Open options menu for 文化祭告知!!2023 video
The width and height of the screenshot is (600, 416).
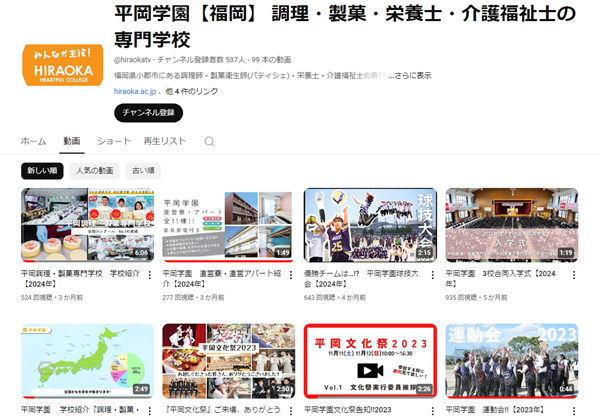432,411
